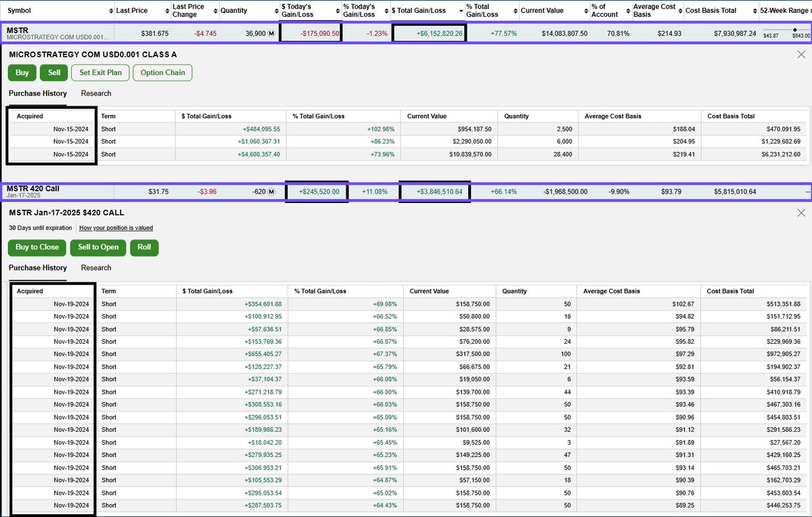Click the Roll button

(x=144, y=247)
